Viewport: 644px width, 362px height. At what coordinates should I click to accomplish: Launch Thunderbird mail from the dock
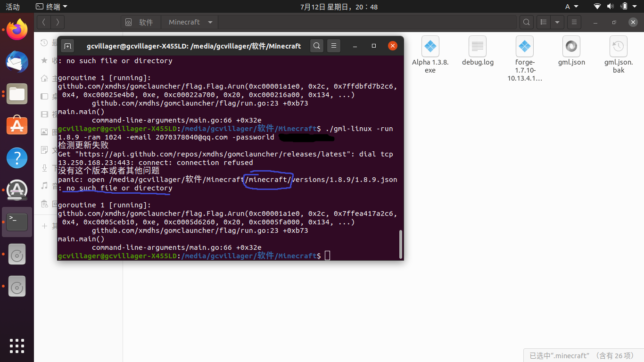tap(17, 62)
